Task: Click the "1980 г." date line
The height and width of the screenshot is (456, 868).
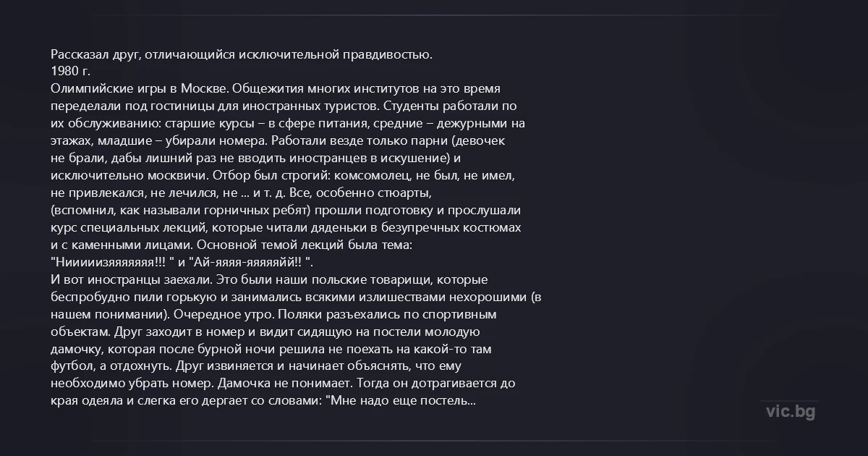Action: point(69,71)
